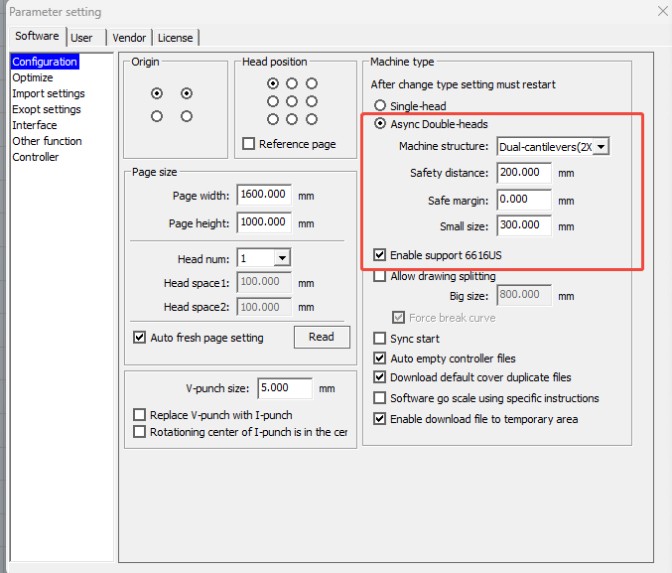672x573 pixels.
Task: Enable Software go scale using specific instructions
Action: pos(379,398)
